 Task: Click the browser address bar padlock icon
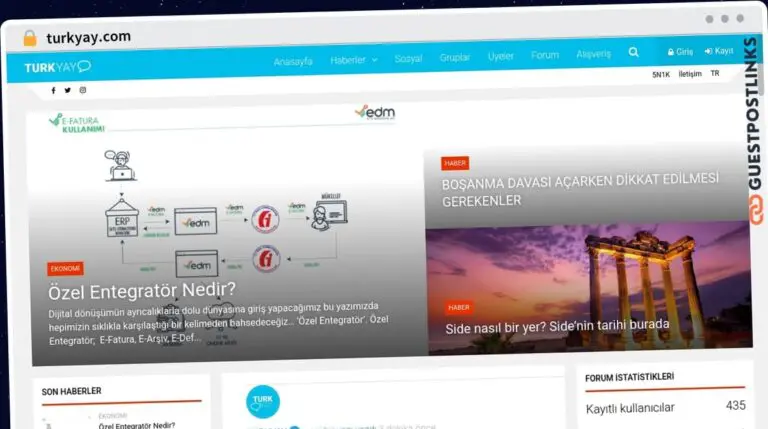point(30,38)
